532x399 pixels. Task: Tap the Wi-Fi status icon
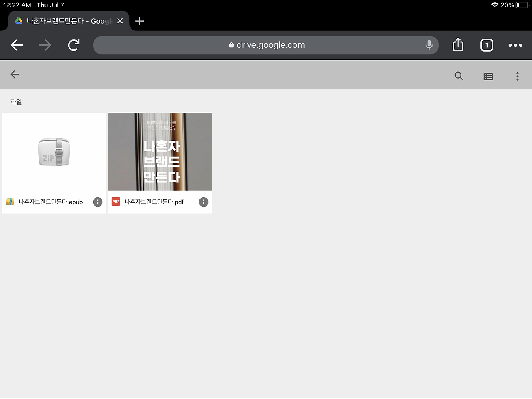point(495,5)
